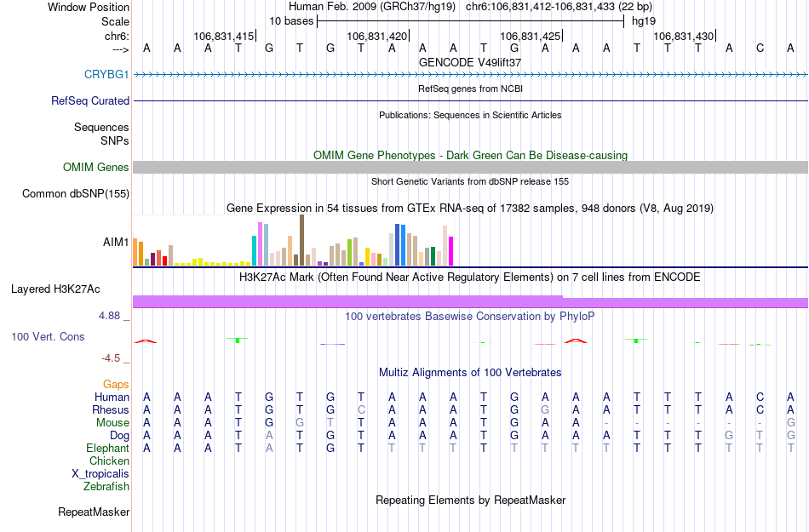Click the C base in the Human alignment row

tap(760, 397)
